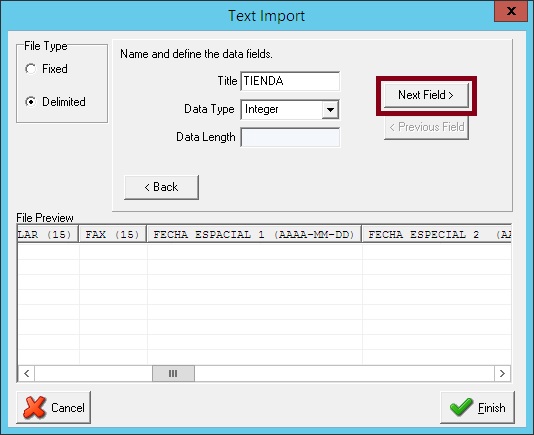This screenshot has height=435, width=534.
Task: Select the Delimited file type option
Action: (x=31, y=102)
